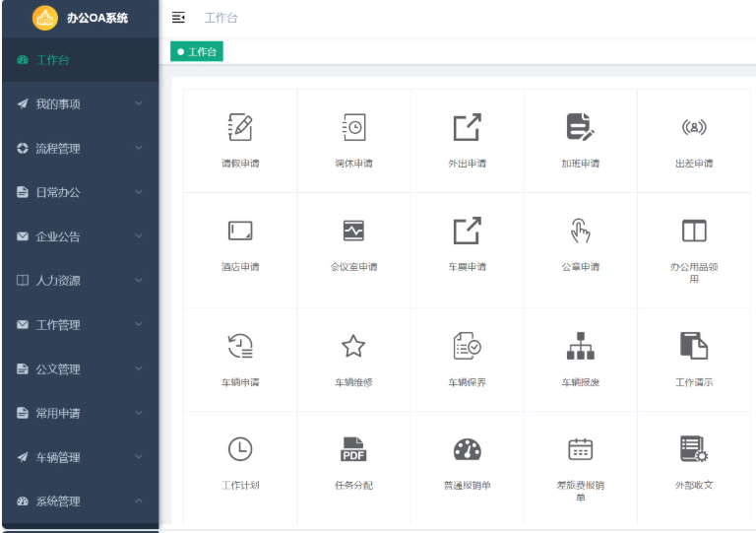This screenshot has width=756, height=533.
Task: Click the 工作请示 documents icon
Action: (x=694, y=346)
